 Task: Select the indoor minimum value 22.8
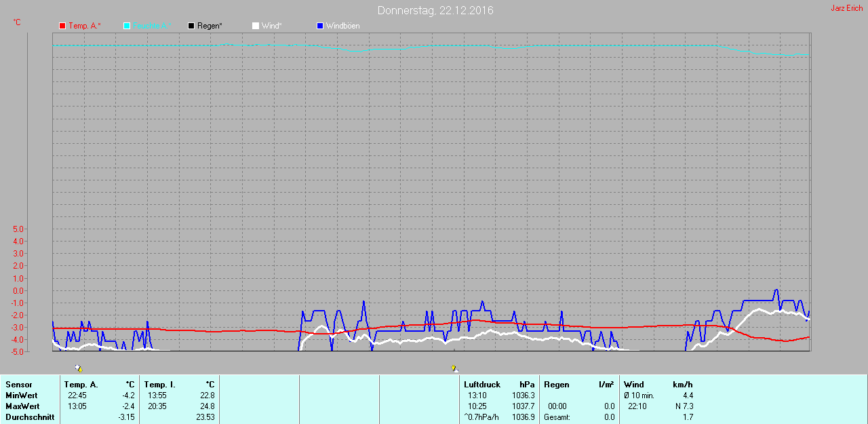tap(207, 396)
